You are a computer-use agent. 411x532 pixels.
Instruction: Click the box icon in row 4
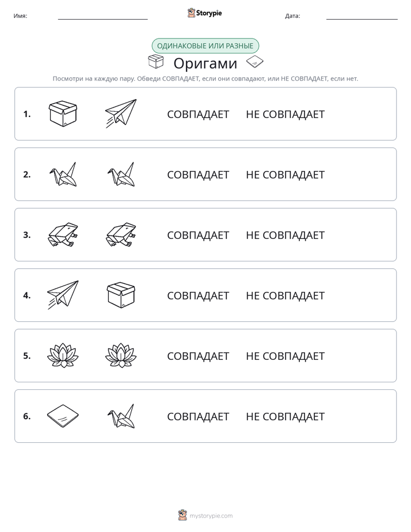[121, 295]
